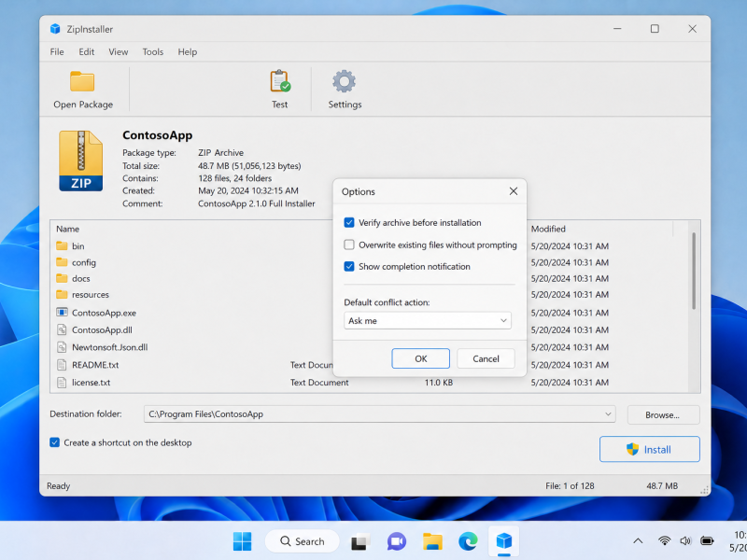Image resolution: width=747 pixels, height=560 pixels.
Task: Click the Install button
Action: 649,449
